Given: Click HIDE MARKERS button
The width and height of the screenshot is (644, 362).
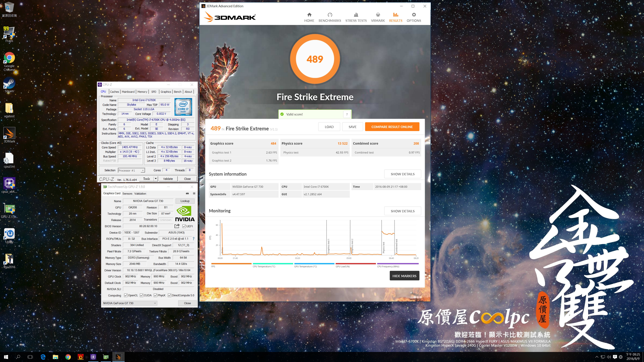Looking at the screenshot, I should [x=404, y=276].
